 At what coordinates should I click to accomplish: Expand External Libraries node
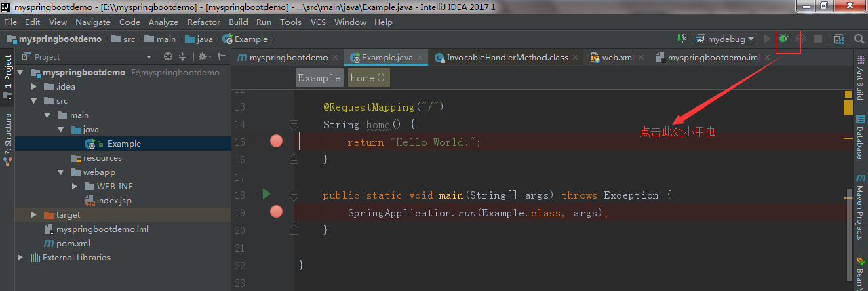coord(20,258)
